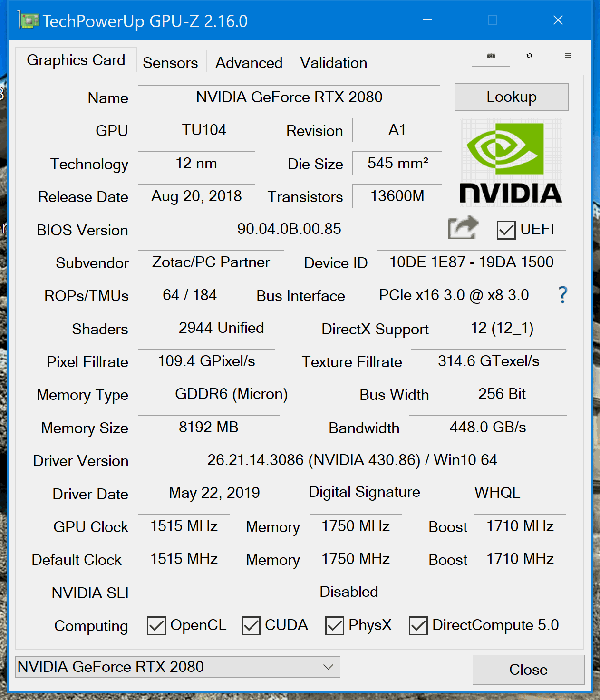This screenshot has width=600, height=700.
Task: Click the Bus Interface question mark
Action: pos(563,295)
